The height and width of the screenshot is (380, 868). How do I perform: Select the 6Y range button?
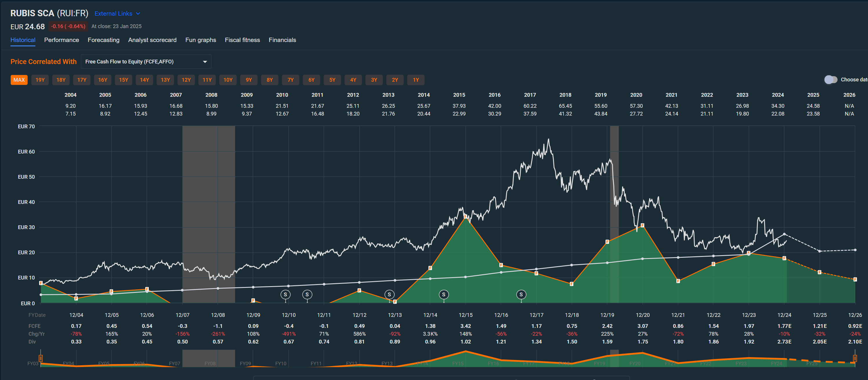(312, 80)
